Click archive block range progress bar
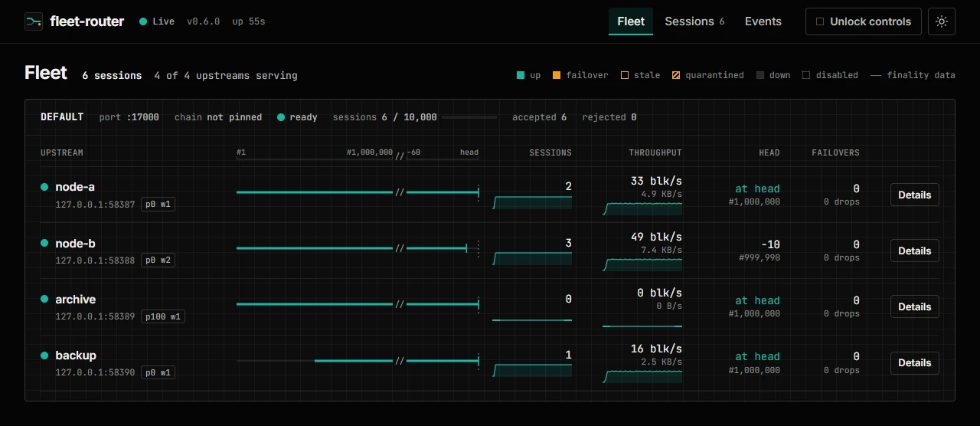Image resolution: width=980 pixels, height=426 pixels. [x=358, y=304]
